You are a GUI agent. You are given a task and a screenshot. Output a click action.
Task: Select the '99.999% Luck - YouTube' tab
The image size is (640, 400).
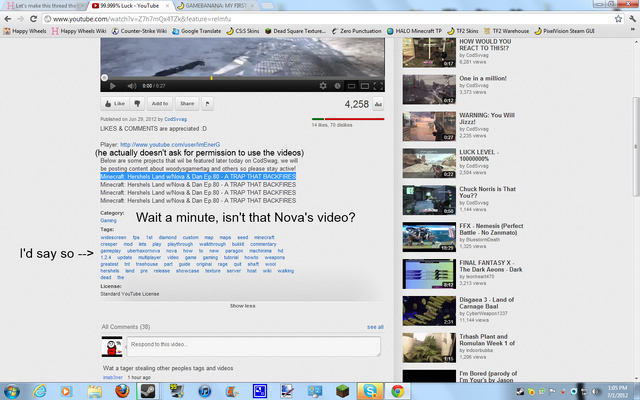coord(130,6)
